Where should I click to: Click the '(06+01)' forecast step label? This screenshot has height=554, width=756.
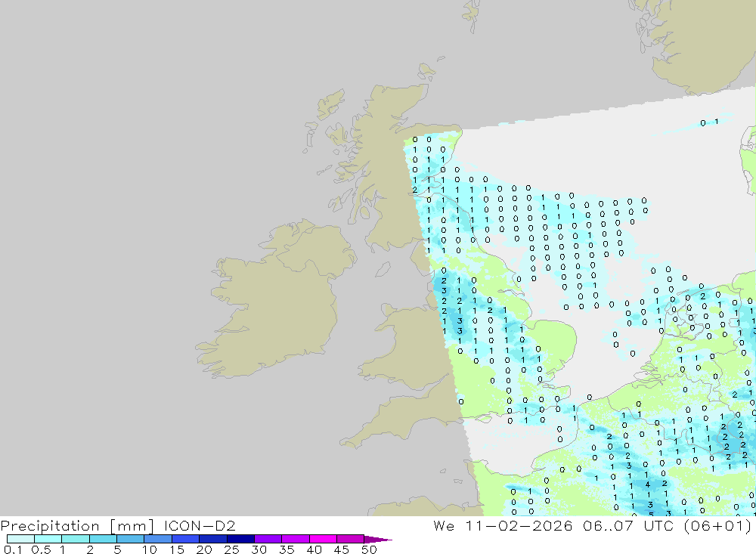click(x=717, y=525)
